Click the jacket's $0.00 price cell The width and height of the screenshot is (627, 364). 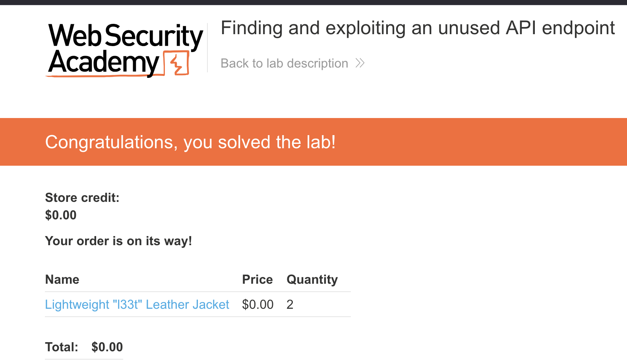click(x=258, y=304)
